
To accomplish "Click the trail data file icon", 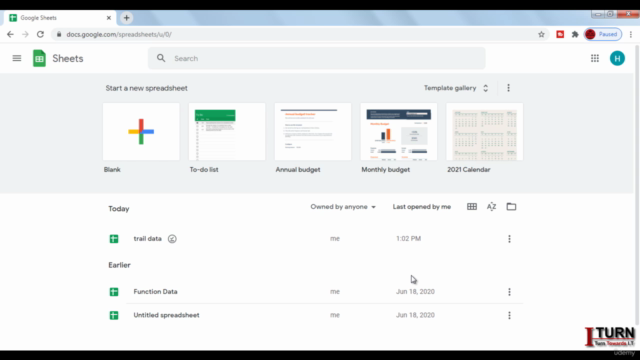I will point(114,239).
